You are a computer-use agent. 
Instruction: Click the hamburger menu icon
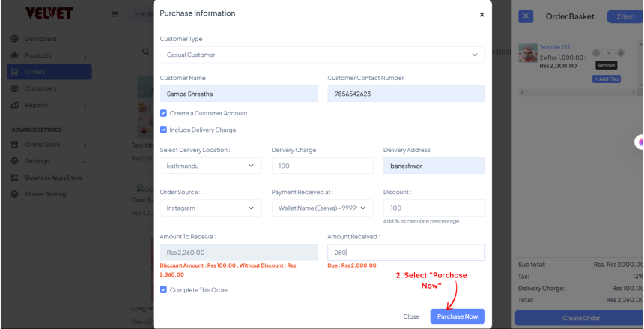click(115, 14)
